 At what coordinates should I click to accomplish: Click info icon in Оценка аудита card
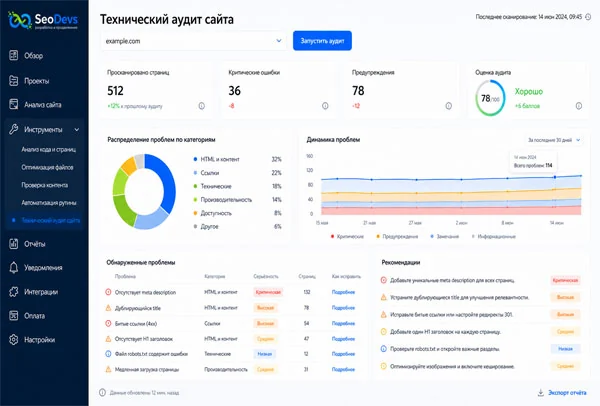click(x=579, y=106)
